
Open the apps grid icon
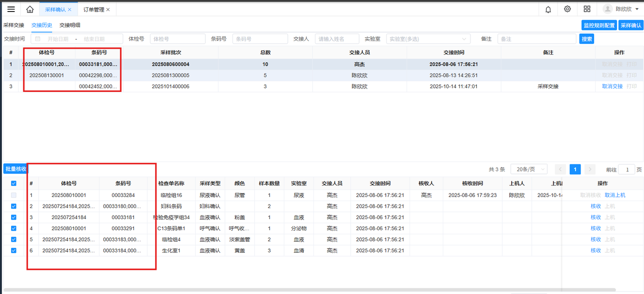[587, 9]
